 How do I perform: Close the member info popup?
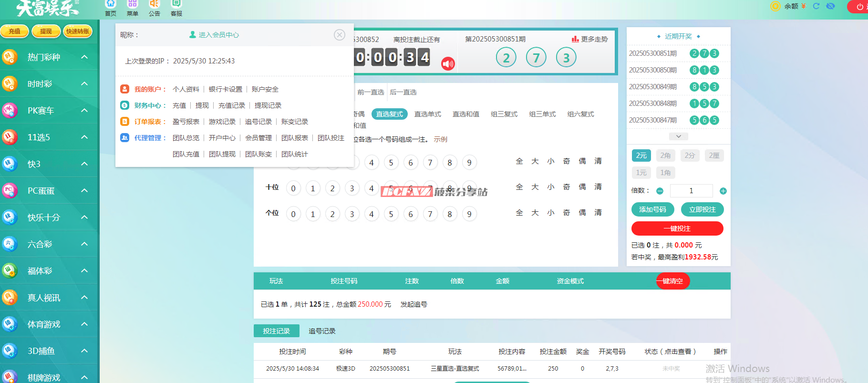[x=340, y=35]
